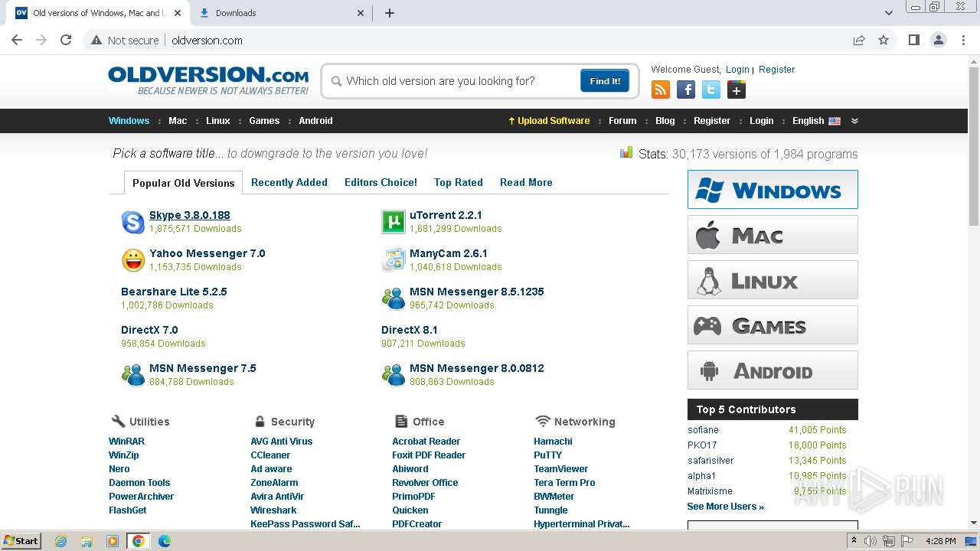Open the Android nav menu item
This screenshot has width=980, height=551.
pyautogui.click(x=315, y=121)
